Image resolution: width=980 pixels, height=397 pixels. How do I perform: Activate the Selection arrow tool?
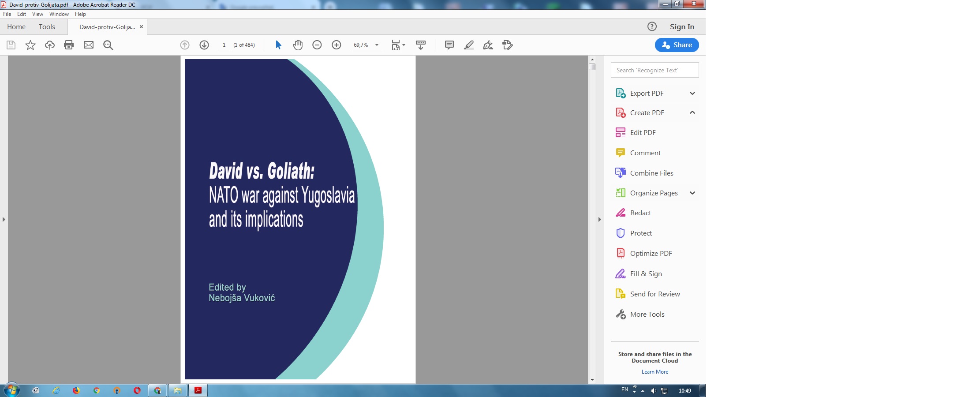tap(278, 45)
